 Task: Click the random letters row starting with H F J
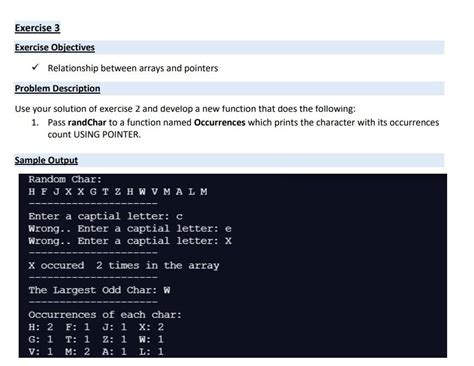pos(118,192)
